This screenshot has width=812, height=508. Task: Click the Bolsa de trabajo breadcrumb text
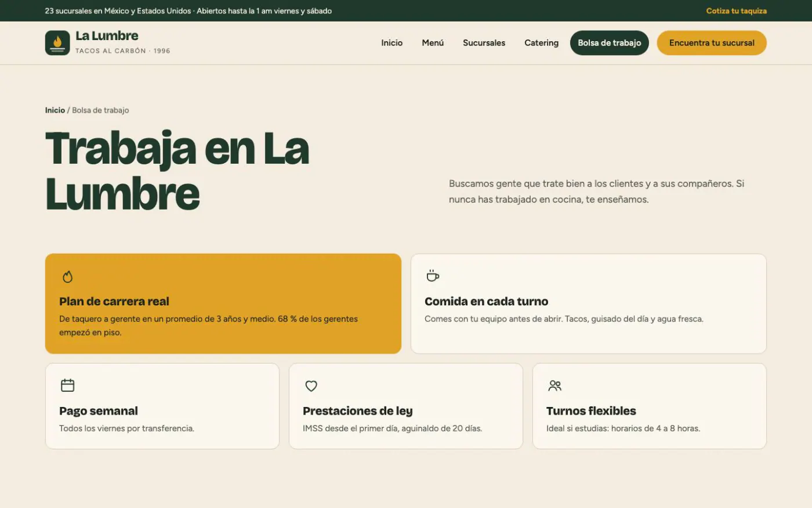[100, 110]
